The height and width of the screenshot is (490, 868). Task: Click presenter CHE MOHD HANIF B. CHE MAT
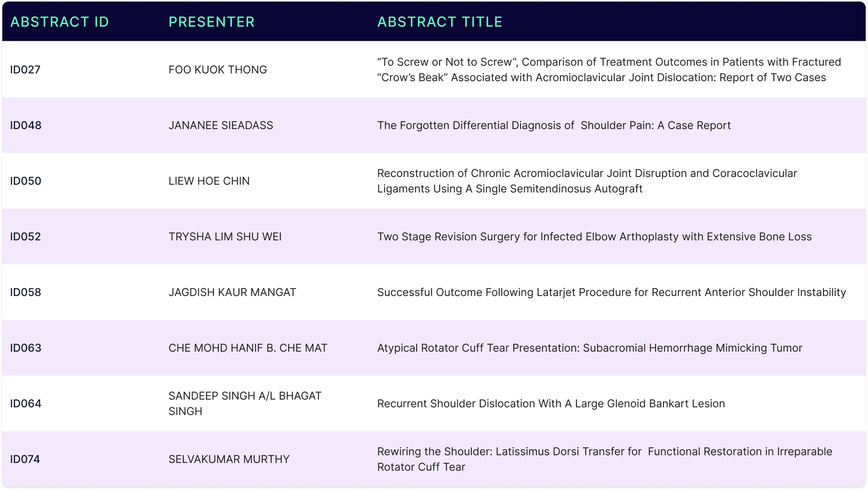(x=248, y=348)
